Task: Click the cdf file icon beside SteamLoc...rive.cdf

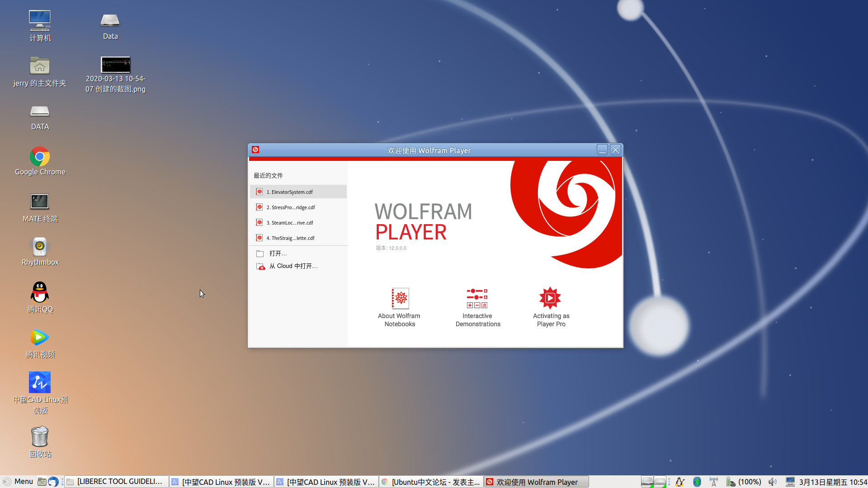Action: (259, 223)
